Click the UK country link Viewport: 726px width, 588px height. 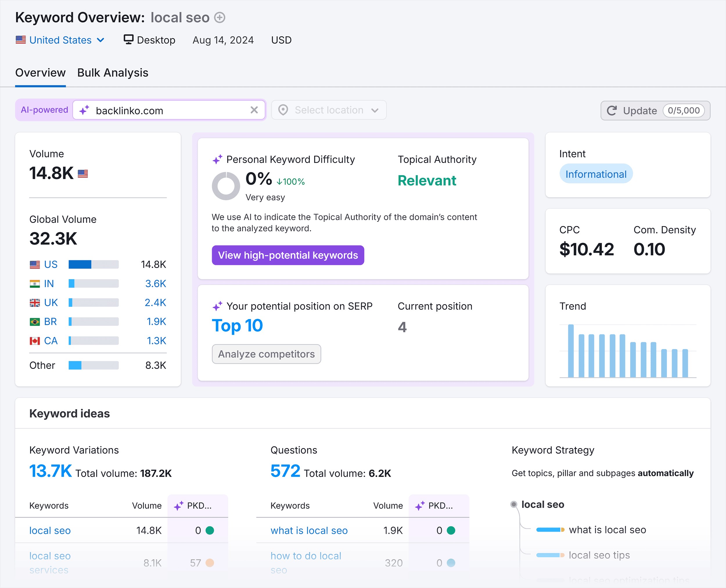click(51, 302)
